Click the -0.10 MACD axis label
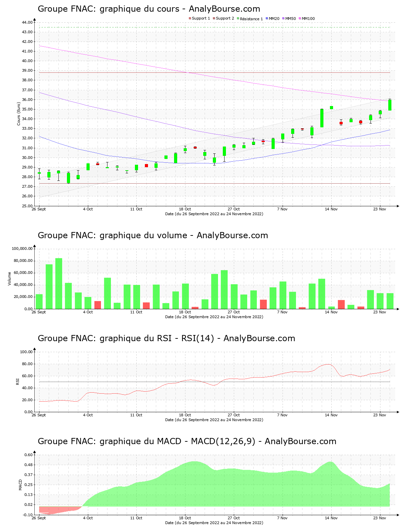412x532 pixels. (28, 515)
